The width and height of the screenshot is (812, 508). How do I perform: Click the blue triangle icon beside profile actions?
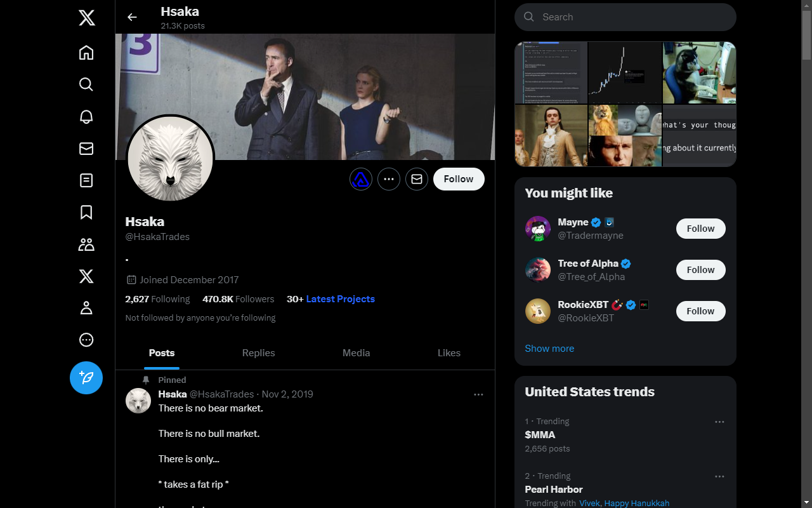(x=361, y=179)
